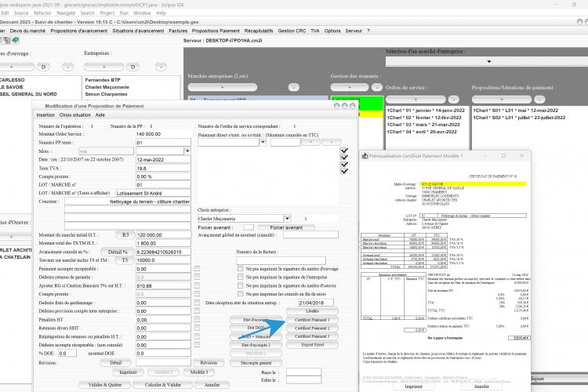The image size is (588, 392).
Task: Click the Calculer & Valider button
Action: (x=163, y=384)
